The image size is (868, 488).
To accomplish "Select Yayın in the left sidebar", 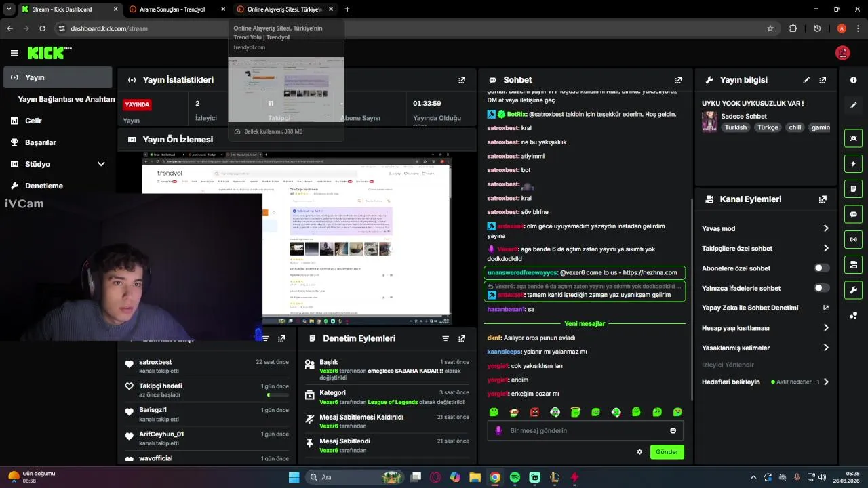I will pyautogui.click(x=57, y=77).
